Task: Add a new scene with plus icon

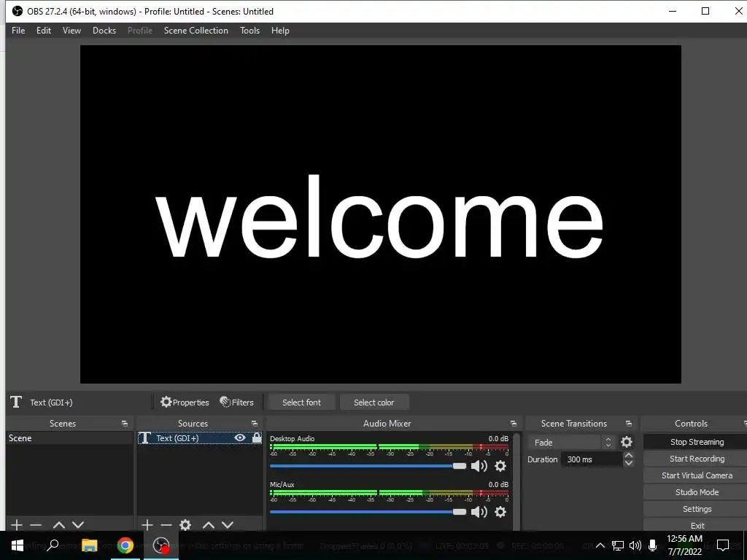Action: coord(17,525)
